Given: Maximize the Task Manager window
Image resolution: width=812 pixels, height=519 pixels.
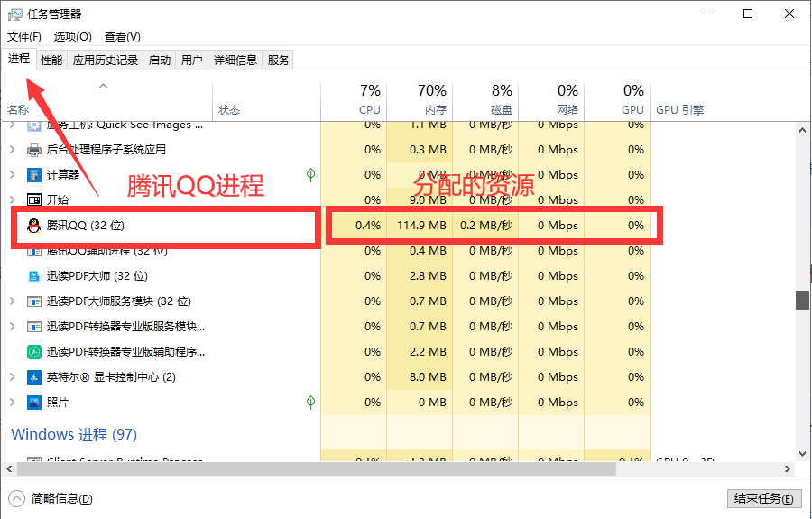Looking at the screenshot, I should 748,14.
